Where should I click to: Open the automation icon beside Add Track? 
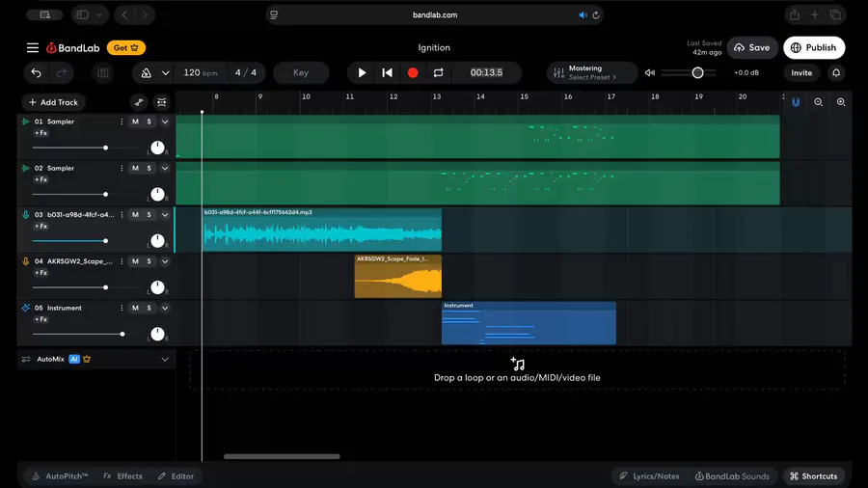[x=139, y=102]
